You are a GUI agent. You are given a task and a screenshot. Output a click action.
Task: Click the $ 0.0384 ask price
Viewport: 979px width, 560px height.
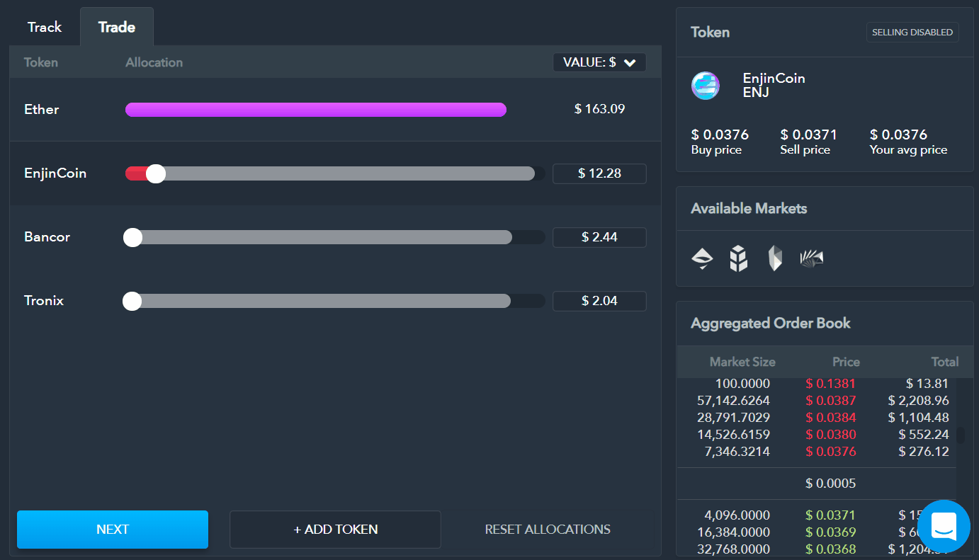click(831, 418)
